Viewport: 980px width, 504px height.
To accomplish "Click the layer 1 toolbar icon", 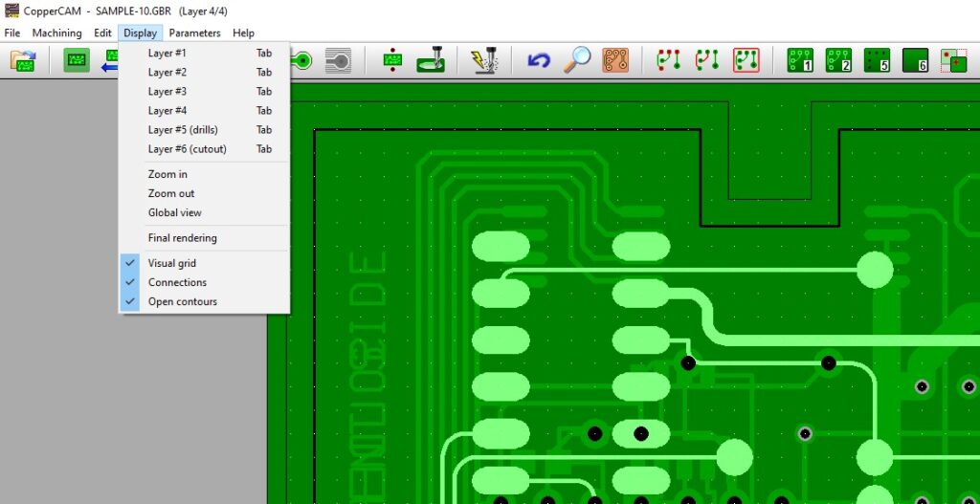I will tap(799, 61).
